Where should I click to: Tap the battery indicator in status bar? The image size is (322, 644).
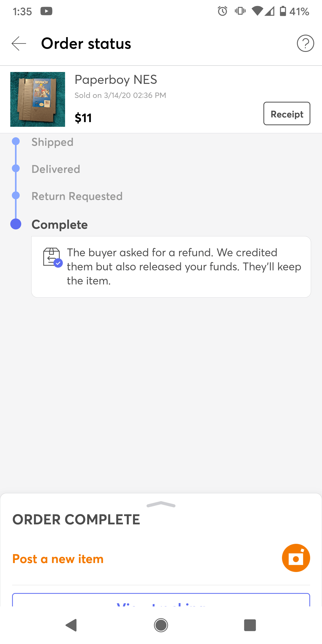pos(283,11)
